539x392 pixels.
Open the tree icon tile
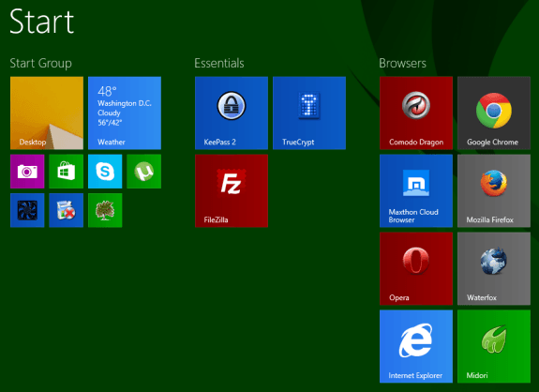pyautogui.click(x=105, y=210)
